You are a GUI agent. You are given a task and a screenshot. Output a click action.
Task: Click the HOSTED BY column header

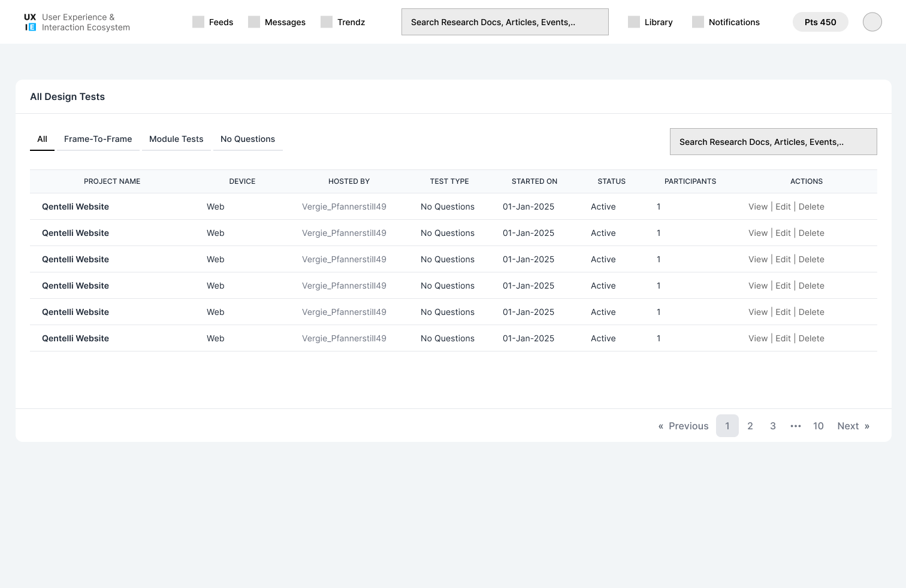tap(349, 181)
